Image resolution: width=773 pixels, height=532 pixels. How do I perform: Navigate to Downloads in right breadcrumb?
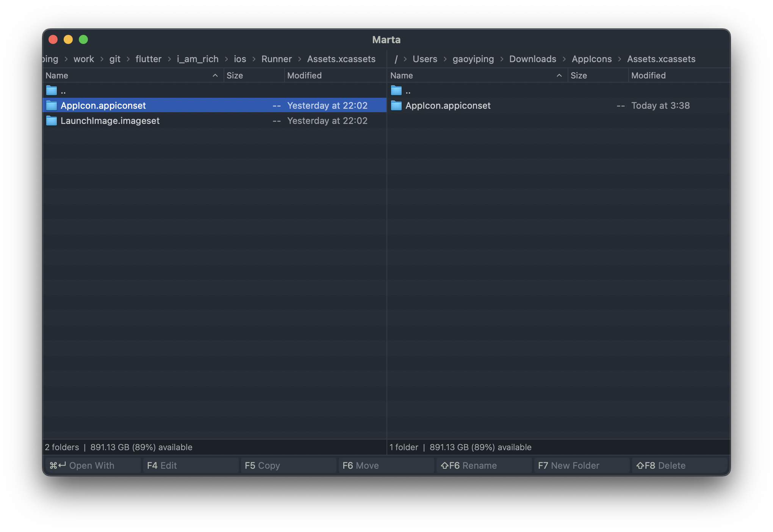coord(532,59)
